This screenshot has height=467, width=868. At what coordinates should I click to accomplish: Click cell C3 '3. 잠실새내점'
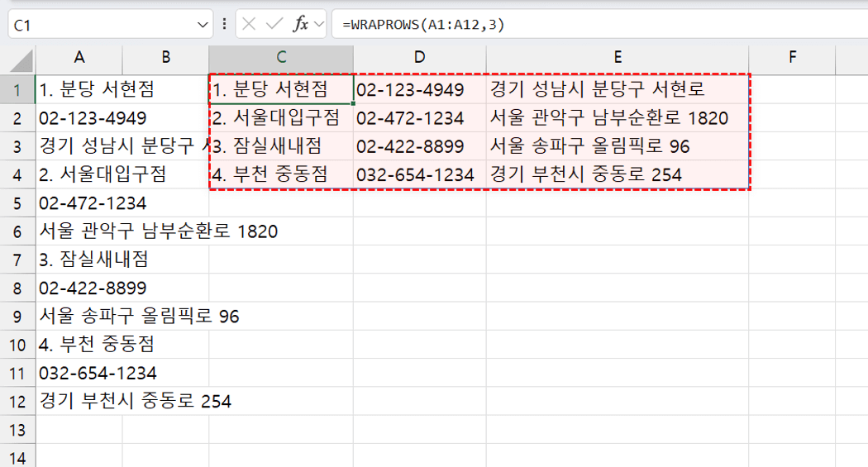[281, 146]
